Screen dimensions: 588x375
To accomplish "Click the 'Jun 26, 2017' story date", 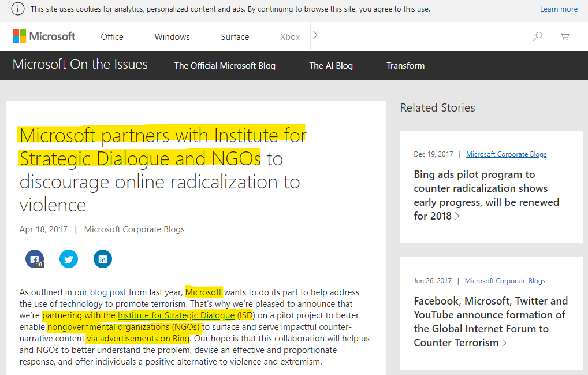I will 433,281.
